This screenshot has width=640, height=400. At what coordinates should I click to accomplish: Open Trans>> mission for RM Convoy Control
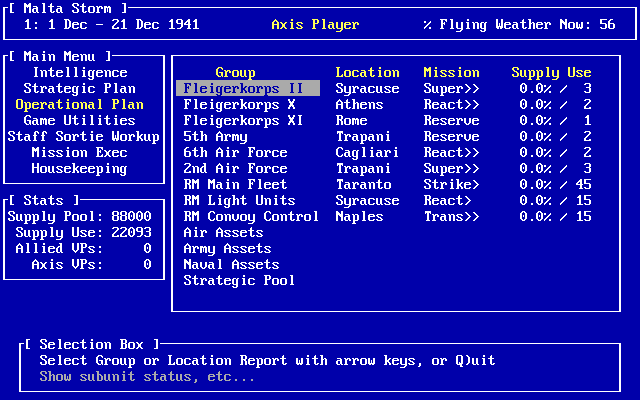(451, 216)
